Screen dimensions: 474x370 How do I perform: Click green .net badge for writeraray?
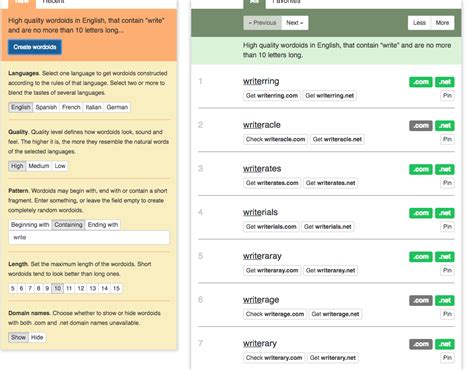445,257
